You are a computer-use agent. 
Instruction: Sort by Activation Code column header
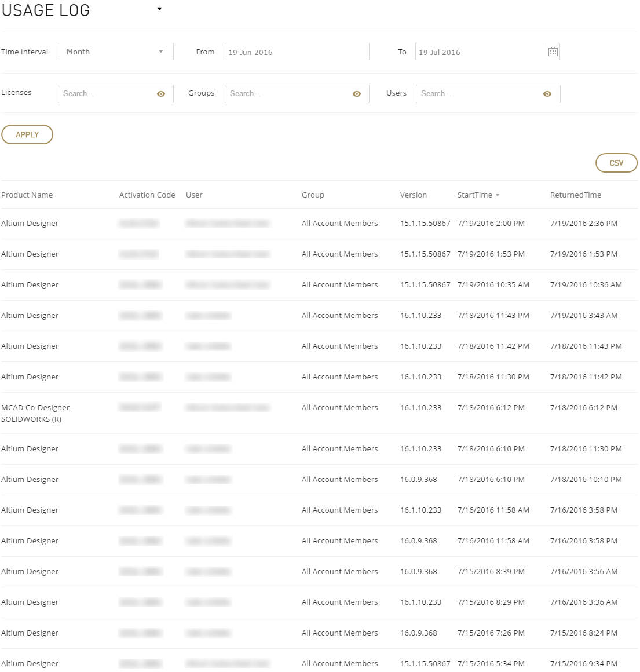[147, 195]
